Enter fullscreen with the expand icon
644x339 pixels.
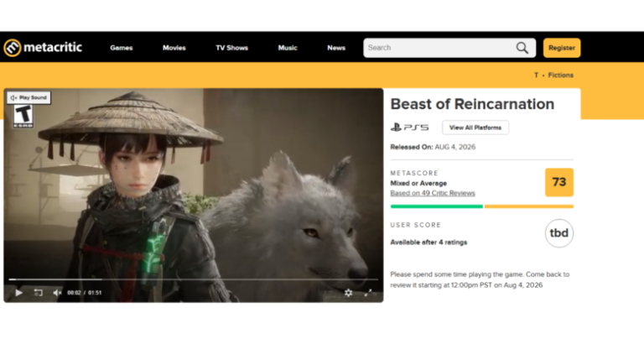pos(368,293)
